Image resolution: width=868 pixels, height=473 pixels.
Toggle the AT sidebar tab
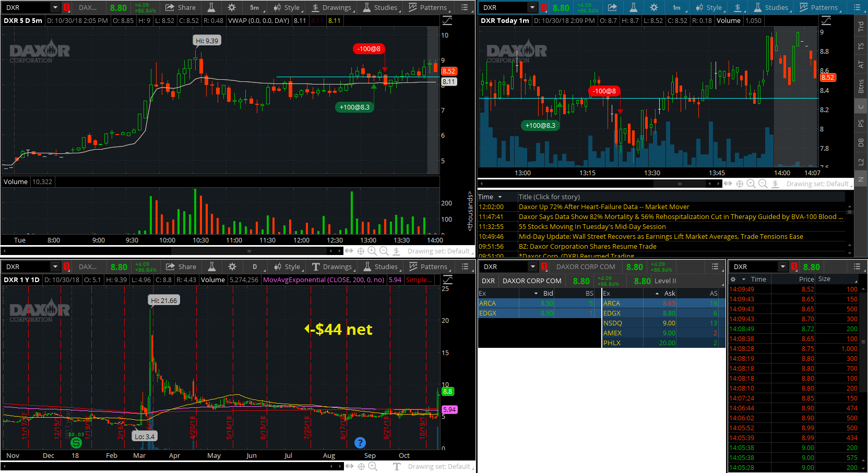[x=861, y=65]
